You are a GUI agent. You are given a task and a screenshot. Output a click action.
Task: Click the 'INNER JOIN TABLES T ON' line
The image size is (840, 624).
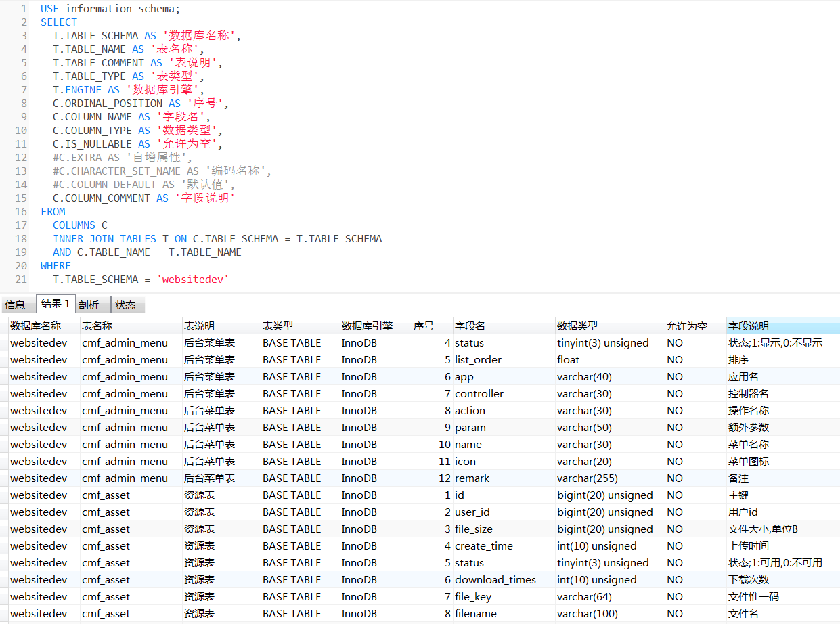[x=217, y=239]
